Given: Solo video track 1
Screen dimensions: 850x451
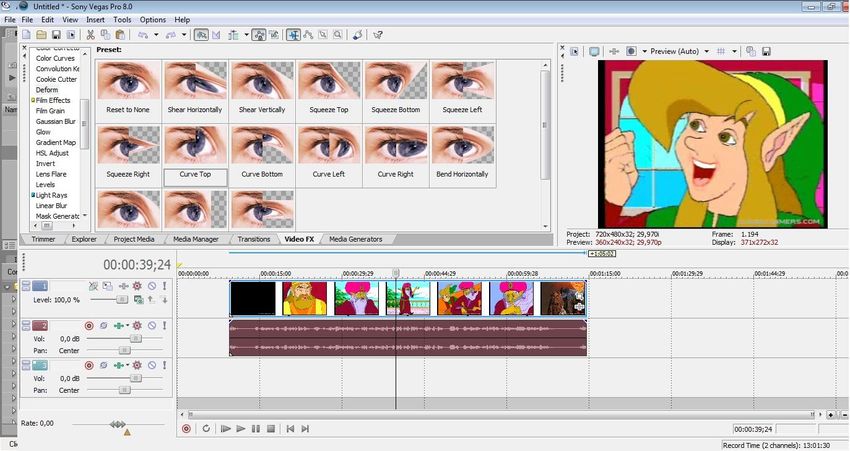Looking at the screenshot, I should [164, 286].
